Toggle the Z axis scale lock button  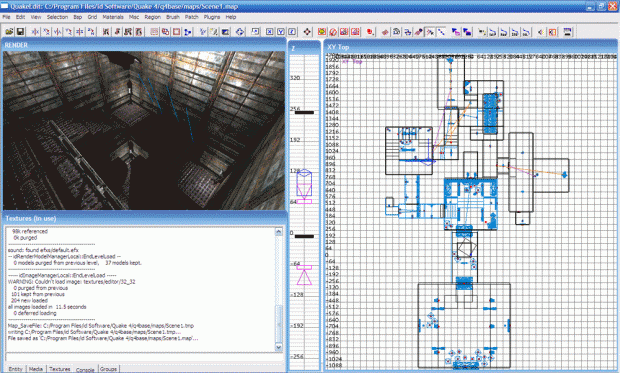[x=292, y=32]
